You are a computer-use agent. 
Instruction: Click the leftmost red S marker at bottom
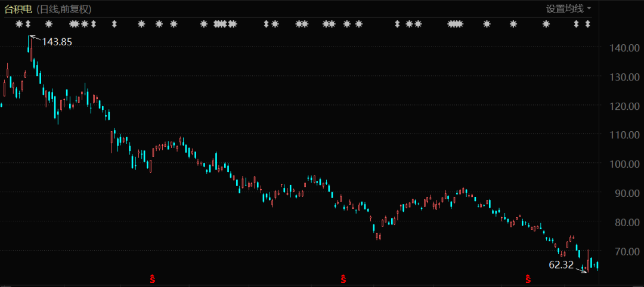[x=153, y=278]
